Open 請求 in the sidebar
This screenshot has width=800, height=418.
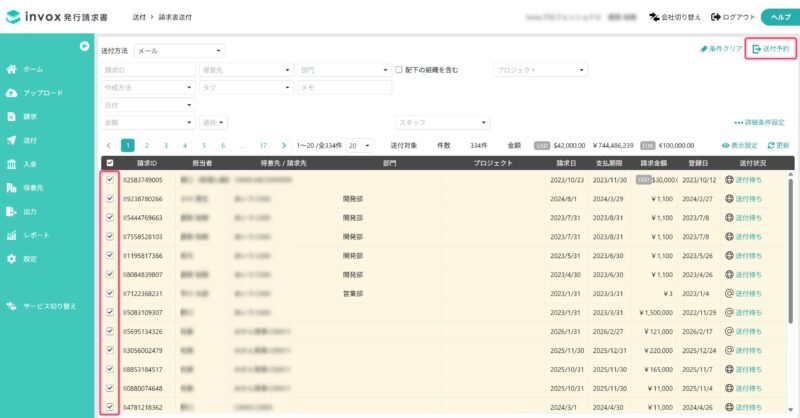(x=30, y=116)
